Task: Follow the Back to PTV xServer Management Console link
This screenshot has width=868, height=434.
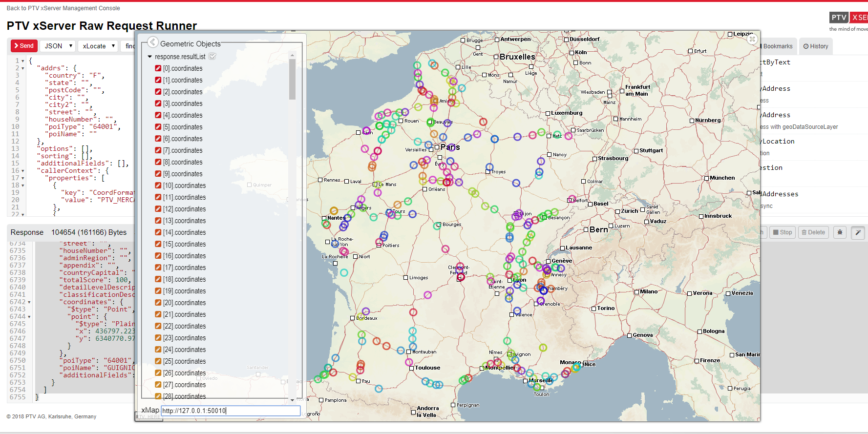Action: (63, 8)
